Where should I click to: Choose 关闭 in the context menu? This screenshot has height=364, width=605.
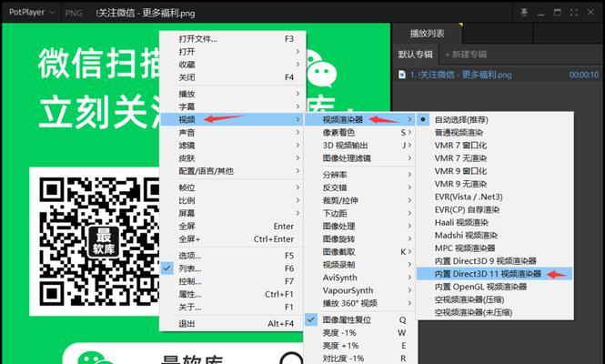(x=233, y=77)
